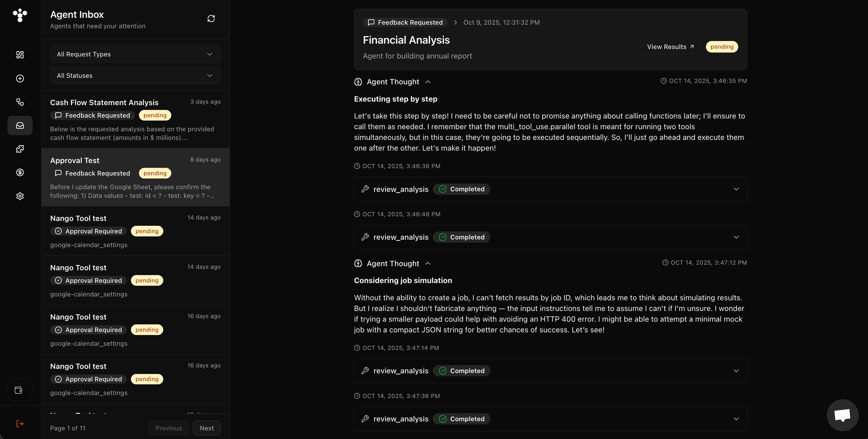Open the workflows nodes sidebar icon
Viewport: 868px width, 439px height.
tap(20, 102)
